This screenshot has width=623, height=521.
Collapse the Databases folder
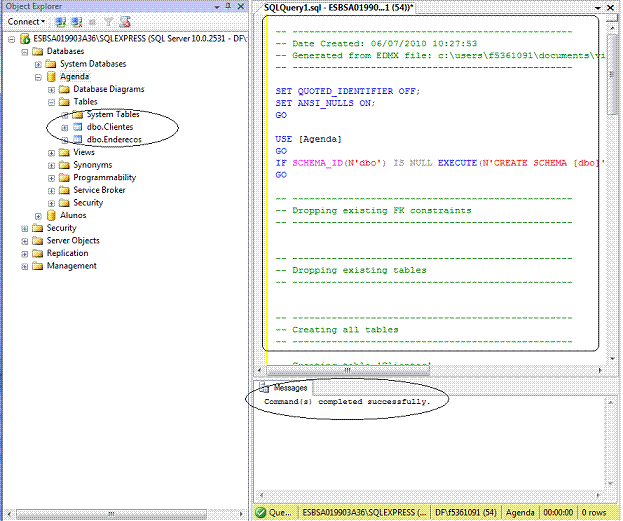[x=25, y=52]
